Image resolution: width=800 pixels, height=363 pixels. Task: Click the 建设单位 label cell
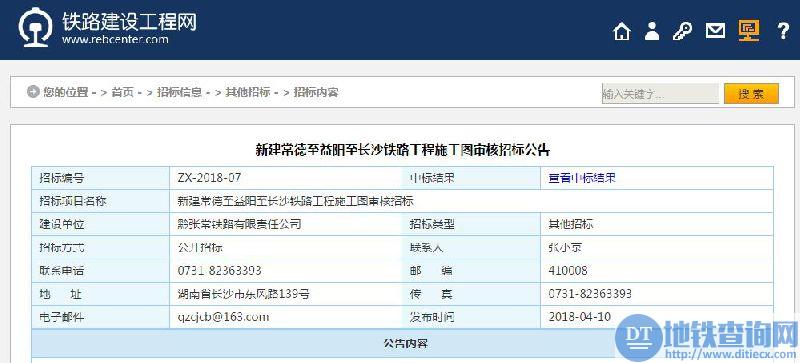[101, 224]
